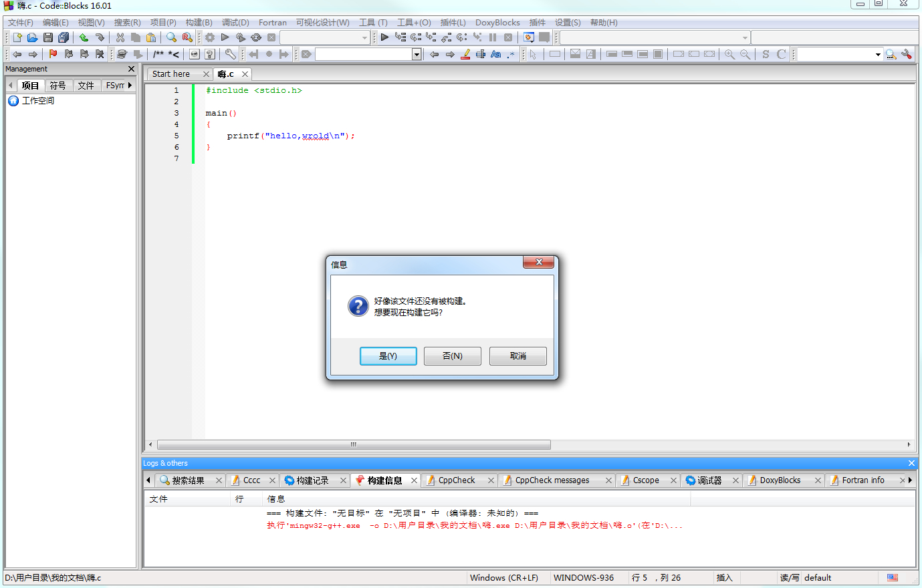Open the build target dropdown
Screen dimensions: 922x588
coord(364,37)
